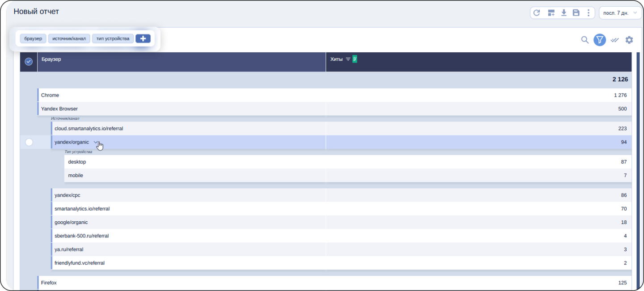The width and height of the screenshot is (644, 291).
Task: Expand the friendlyfund.vc/referral row
Action: pyautogui.click(x=341, y=263)
